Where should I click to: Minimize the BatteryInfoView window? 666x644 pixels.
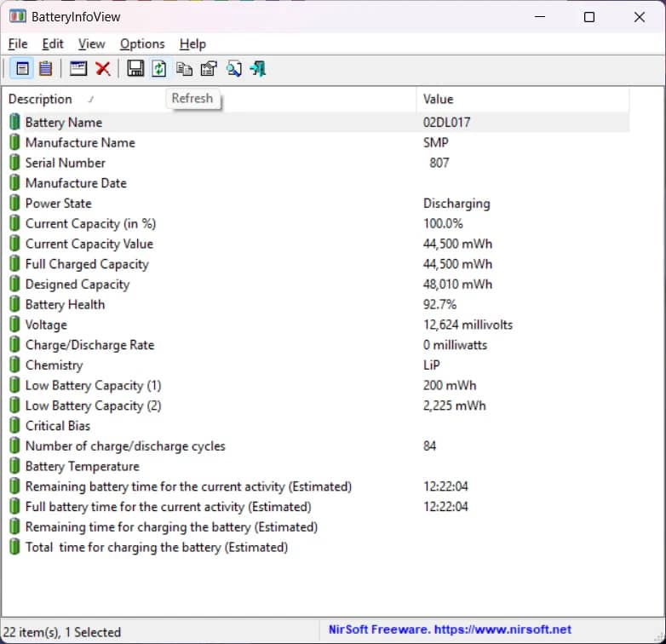(x=540, y=17)
